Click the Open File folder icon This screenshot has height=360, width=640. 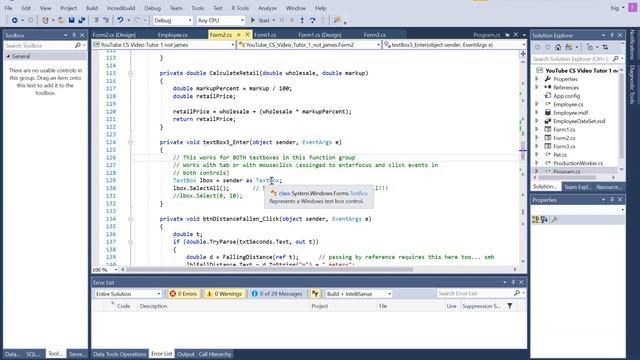pyautogui.click(x=61, y=20)
